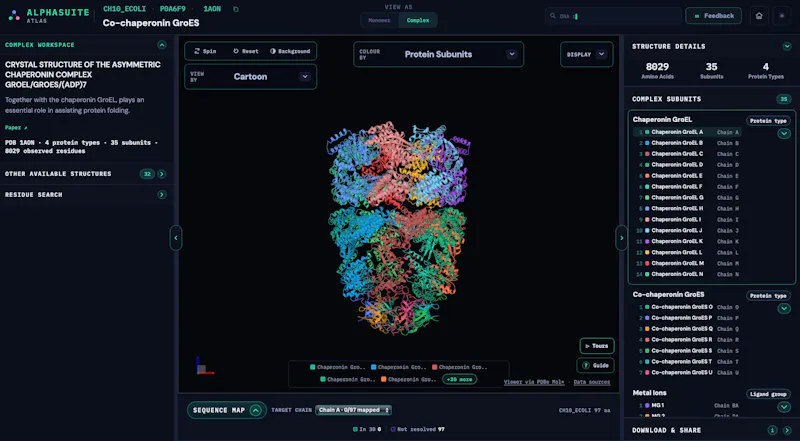The height and width of the screenshot is (441, 800).
Task: Change the viewer Background
Action: tap(290, 51)
